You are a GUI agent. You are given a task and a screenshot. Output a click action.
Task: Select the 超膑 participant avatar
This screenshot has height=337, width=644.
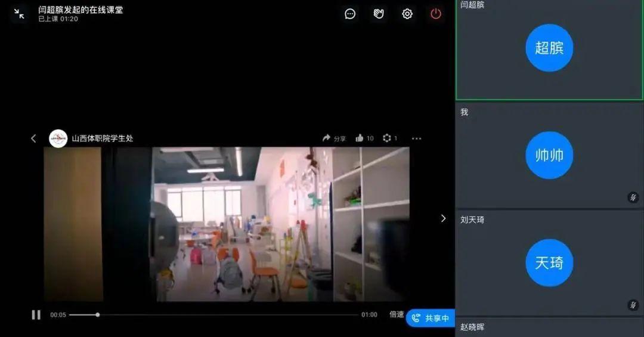click(549, 48)
